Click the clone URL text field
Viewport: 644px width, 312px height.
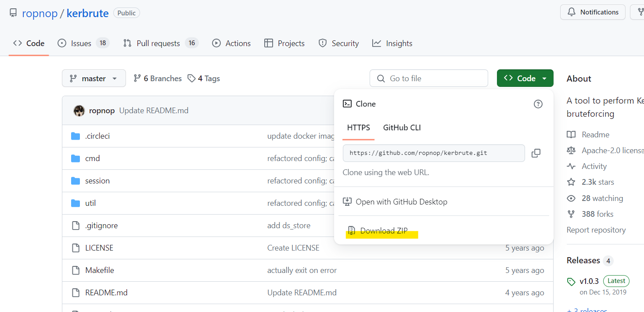point(434,153)
